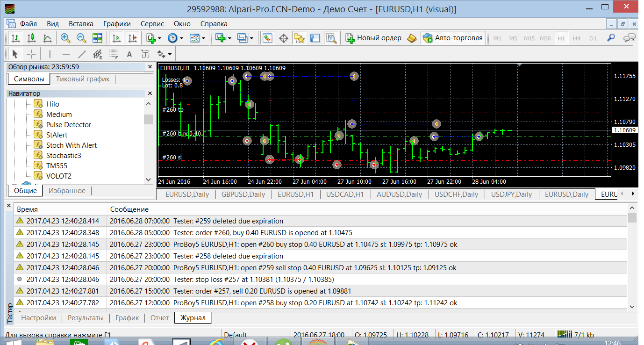Select the Trendline drawing tool
Screen dimensions: 644x345
pos(82,54)
